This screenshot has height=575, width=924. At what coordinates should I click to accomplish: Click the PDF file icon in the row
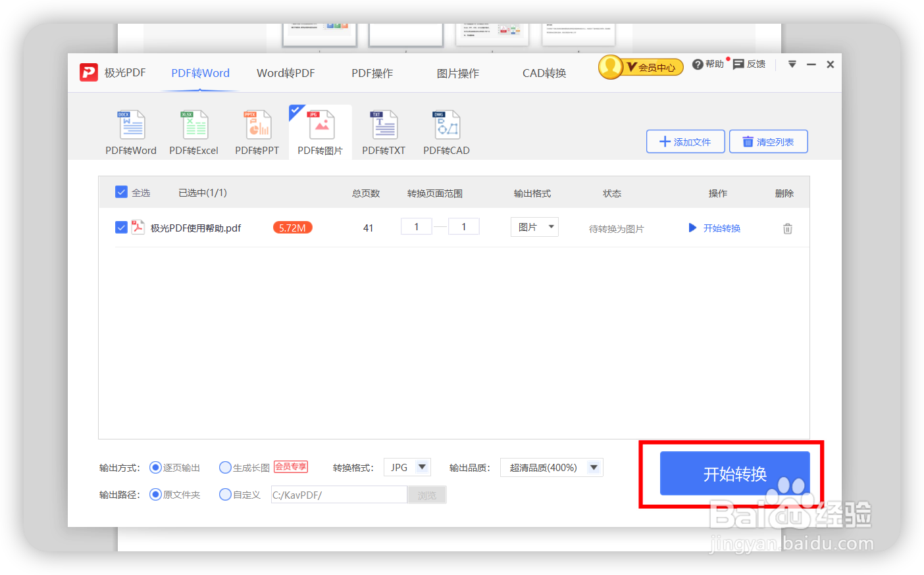(138, 227)
